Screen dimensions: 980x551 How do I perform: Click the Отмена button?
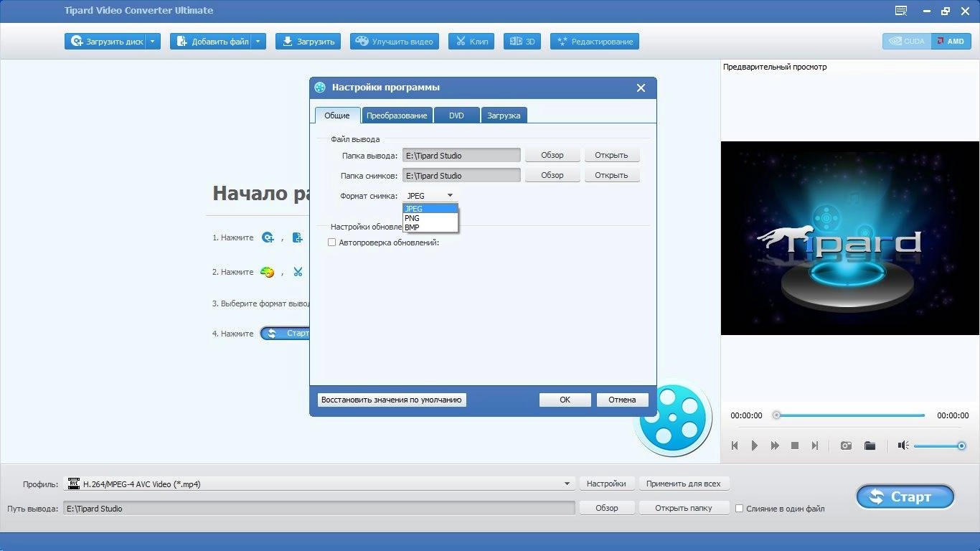coord(622,400)
